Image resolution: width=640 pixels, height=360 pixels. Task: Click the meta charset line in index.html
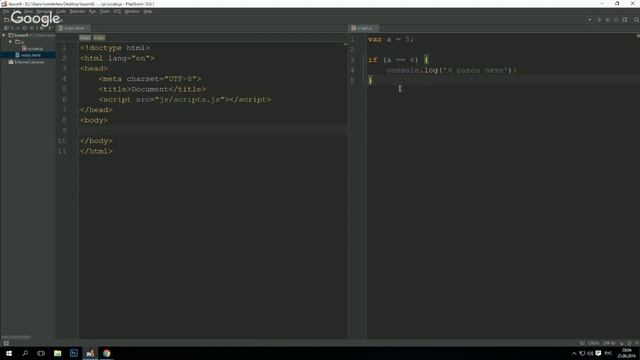[150, 79]
